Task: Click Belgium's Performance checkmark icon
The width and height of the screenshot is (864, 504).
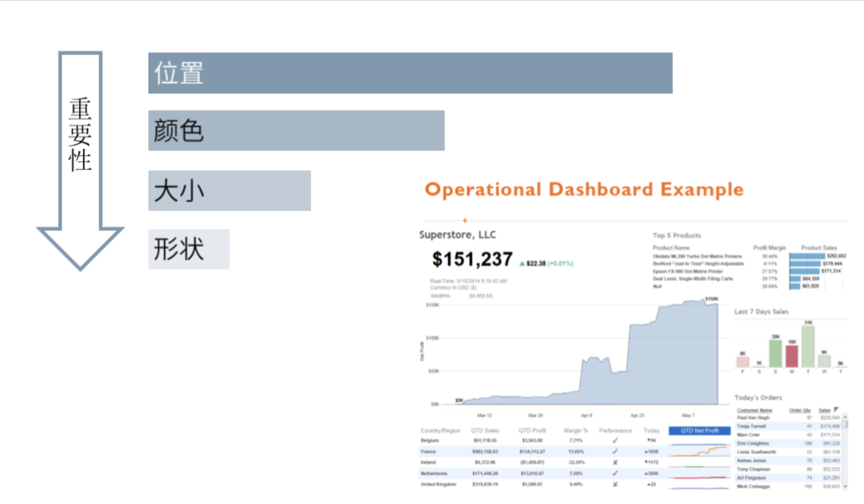Action: (x=614, y=441)
